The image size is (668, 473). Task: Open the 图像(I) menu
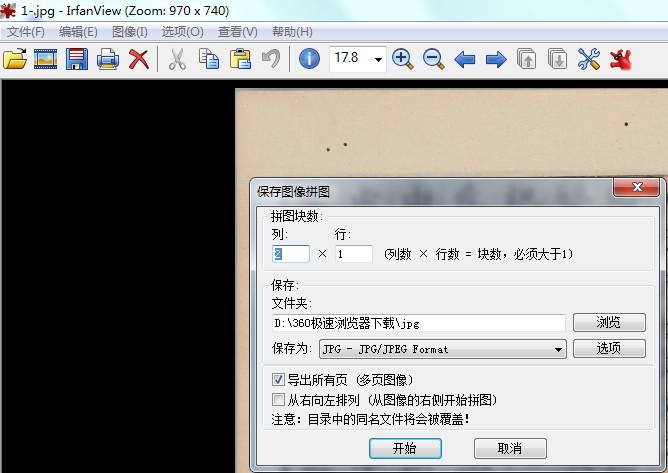130,31
